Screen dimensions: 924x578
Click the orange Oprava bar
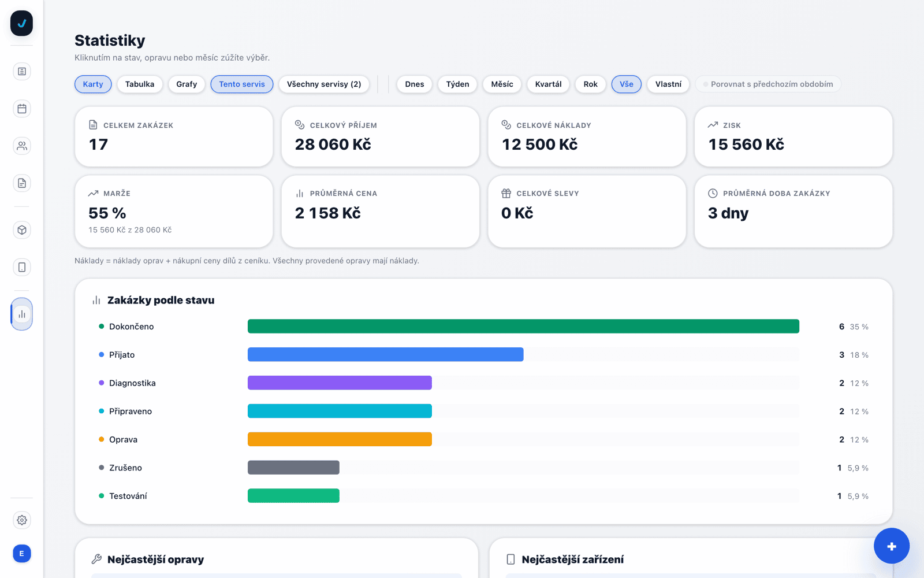[x=340, y=439]
